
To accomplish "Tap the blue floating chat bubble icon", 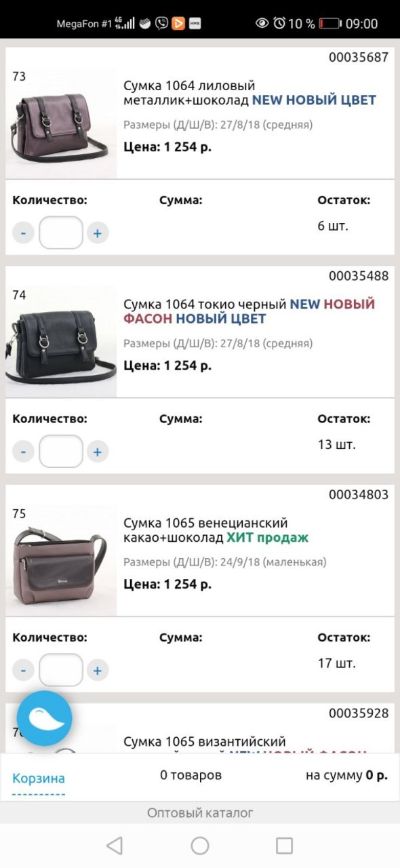I will click(44, 719).
